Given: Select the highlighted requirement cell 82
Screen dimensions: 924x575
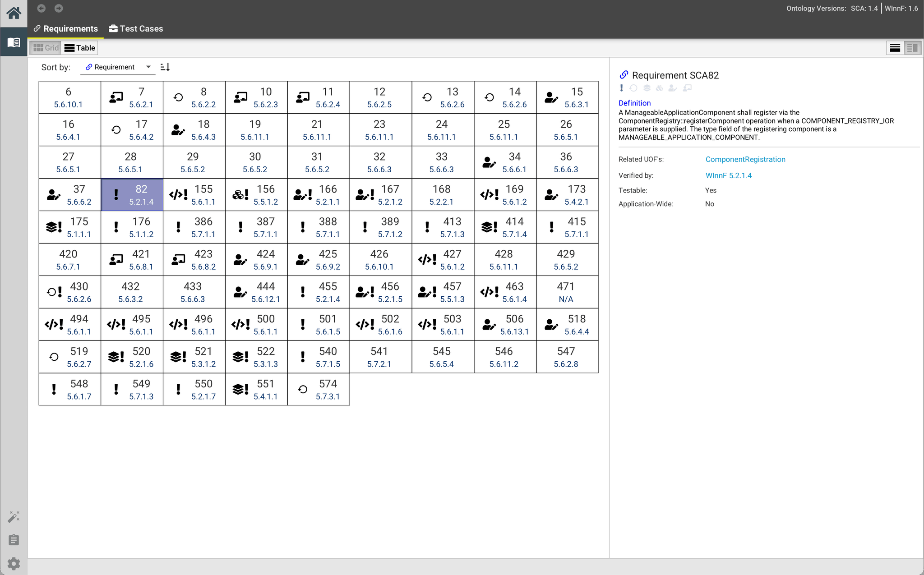Looking at the screenshot, I should coord(132,194).
